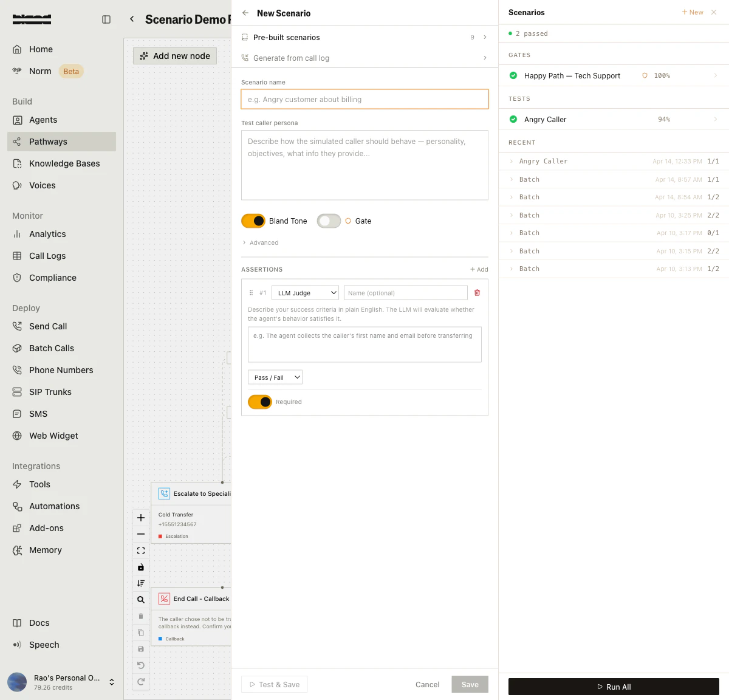This screenshot has width=729, height=700.
Task: Enable the Gate toggle
Action: [x=329, y=221]
